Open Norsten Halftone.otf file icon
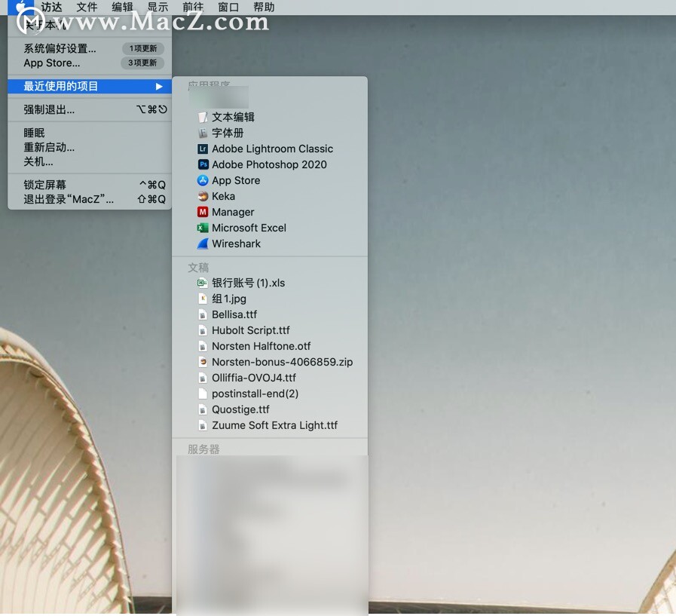 [x=203, y=346]
